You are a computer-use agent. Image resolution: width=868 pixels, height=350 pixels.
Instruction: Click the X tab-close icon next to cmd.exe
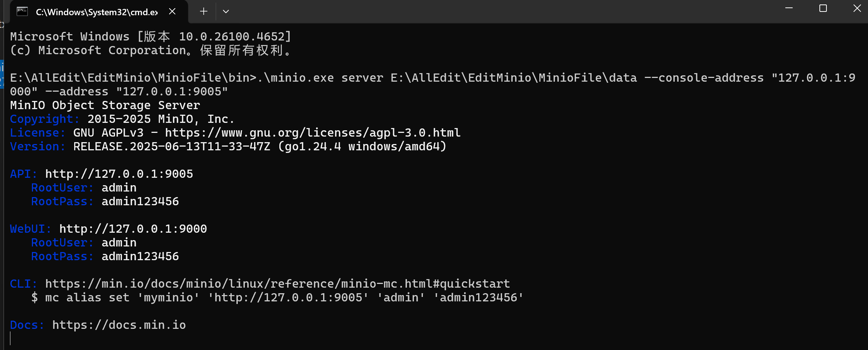pos(172,11)
